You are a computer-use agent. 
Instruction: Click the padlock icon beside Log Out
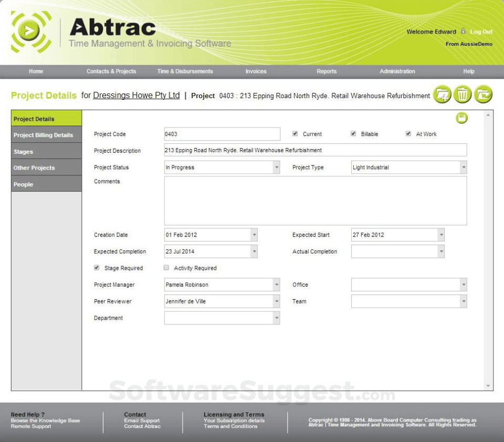[x=463, y=31]
